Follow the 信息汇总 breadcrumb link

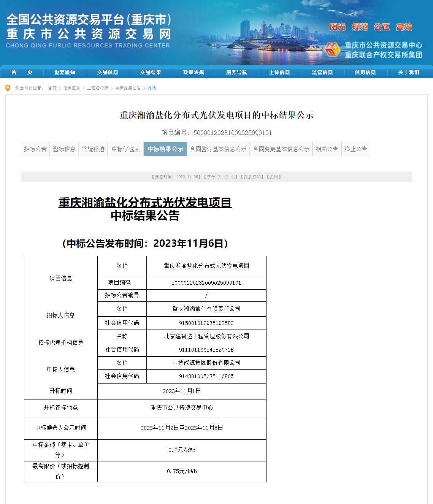(71, 88)
